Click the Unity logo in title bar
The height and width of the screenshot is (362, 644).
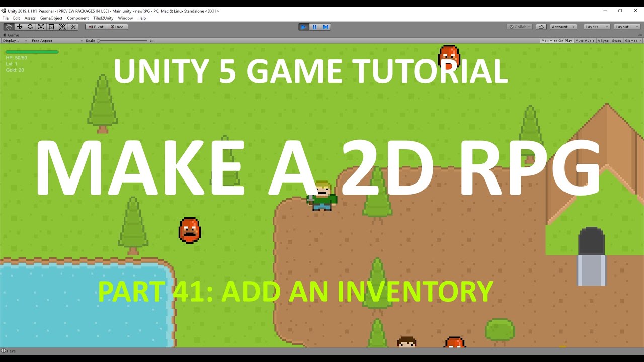(x=4, y=11)
